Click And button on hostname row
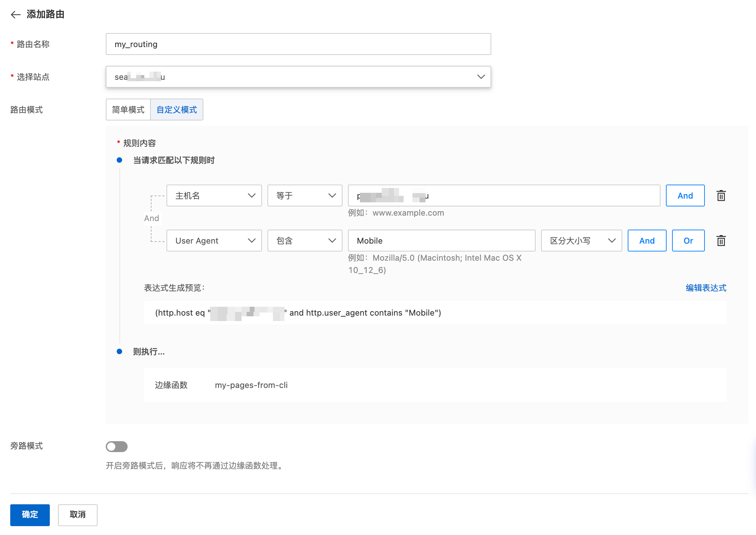Screen dimensions: 756x535 tap(685, 196)
